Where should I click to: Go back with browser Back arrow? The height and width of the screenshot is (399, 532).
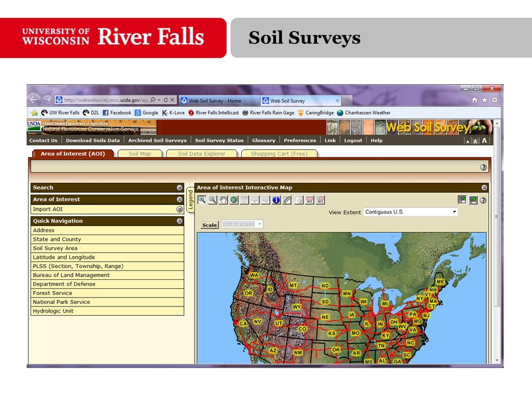coord(34,100)
